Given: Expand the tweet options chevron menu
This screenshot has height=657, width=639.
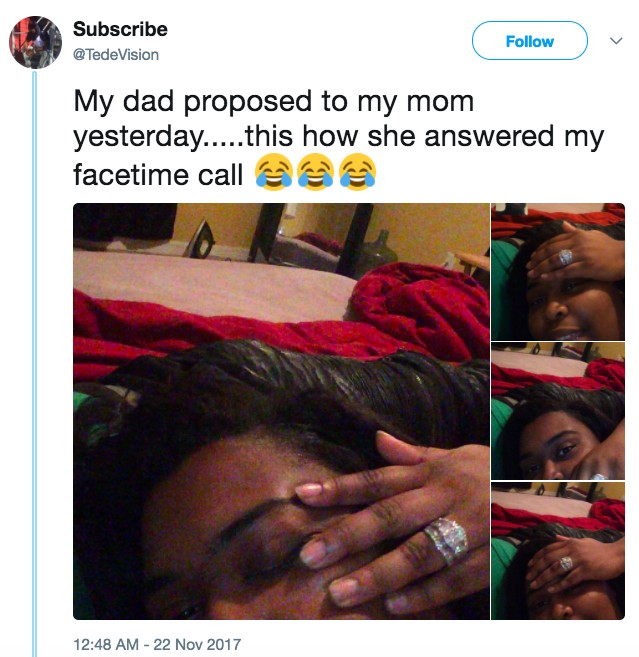Looking at the screenshot, I should pyautogui.click(x=616, y=41).
